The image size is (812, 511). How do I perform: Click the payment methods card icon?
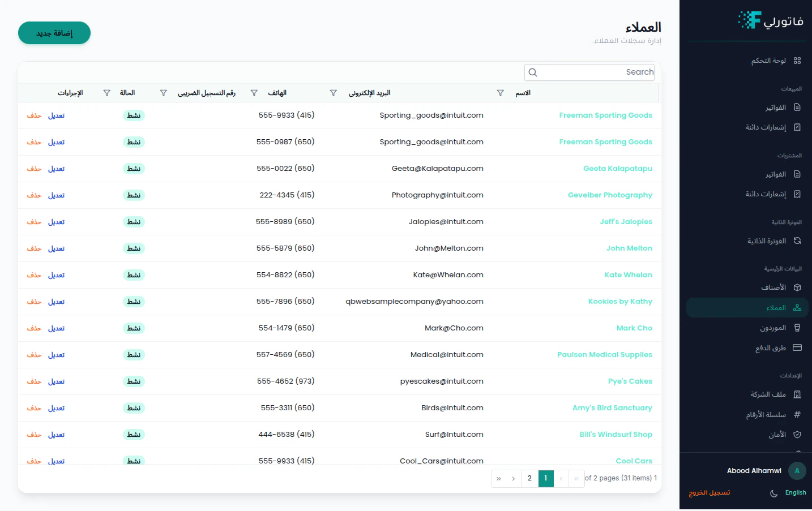pos(797,347)
